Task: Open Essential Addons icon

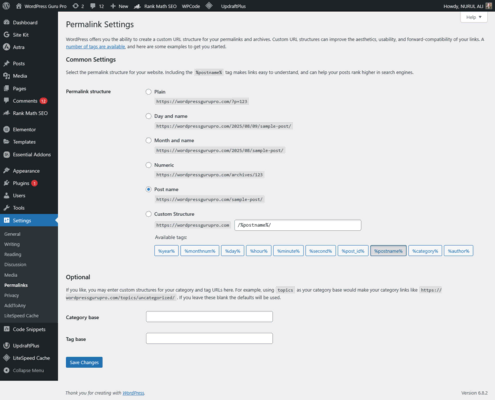Action: pyautogui.click(x=6, y=154)
